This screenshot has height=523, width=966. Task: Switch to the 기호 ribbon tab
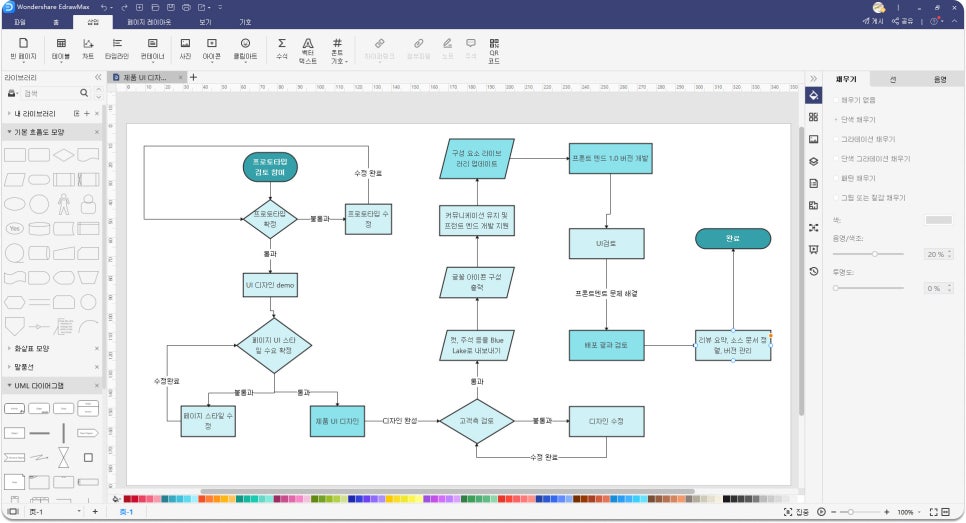point(245,22)
